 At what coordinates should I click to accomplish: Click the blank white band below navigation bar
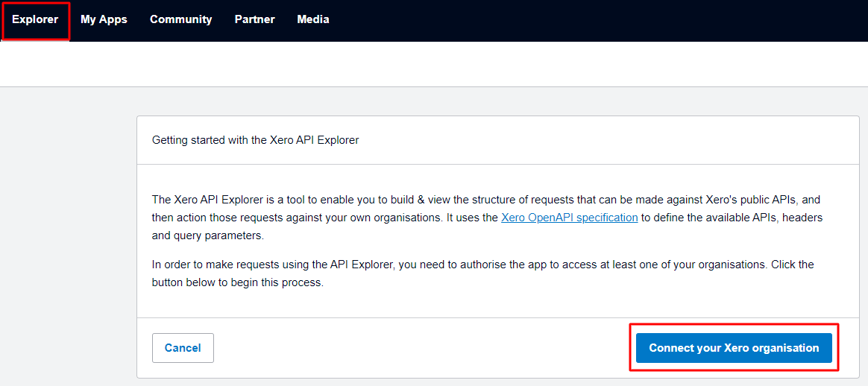[x=433, y=64]
